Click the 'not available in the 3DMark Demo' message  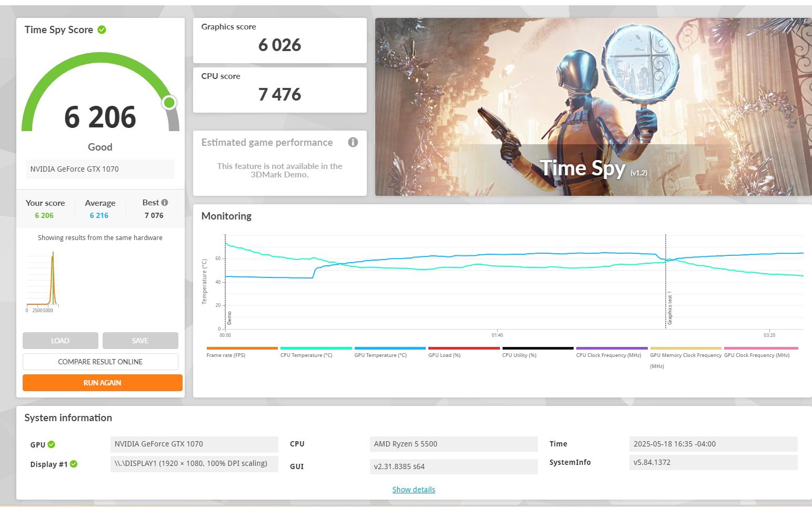coord(280,170)
